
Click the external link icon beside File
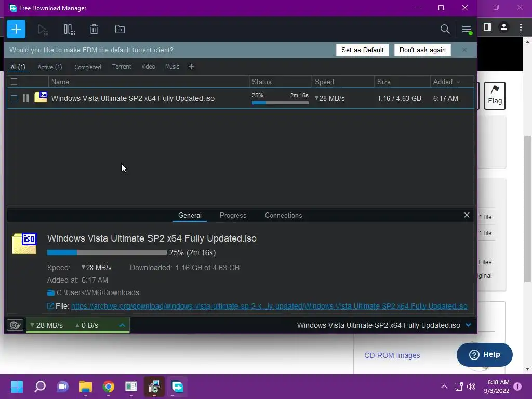pos(50,306)
